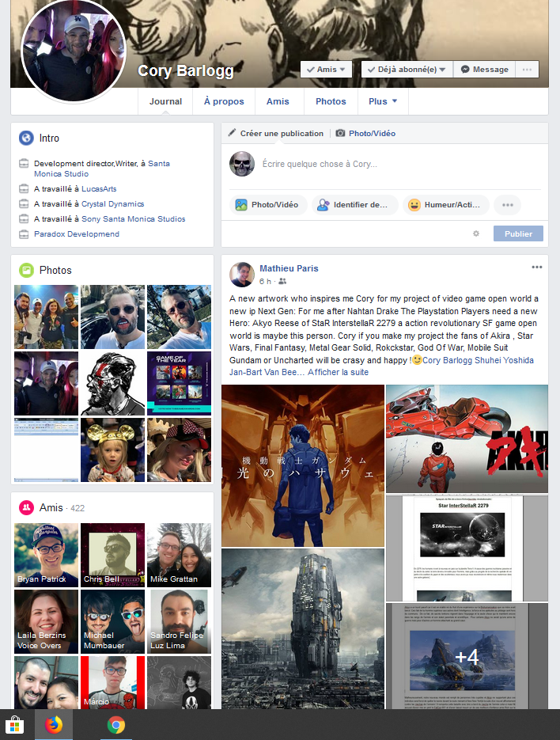Open the LucasArts link
This screenshot has height=740, width=560.
pyautogui.click(x=99, y=189)
